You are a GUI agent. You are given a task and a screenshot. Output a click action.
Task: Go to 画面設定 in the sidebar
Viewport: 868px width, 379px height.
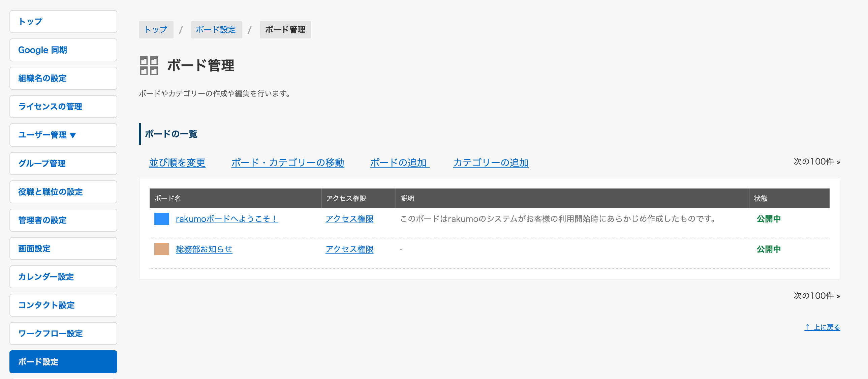(x=63, y=249)
